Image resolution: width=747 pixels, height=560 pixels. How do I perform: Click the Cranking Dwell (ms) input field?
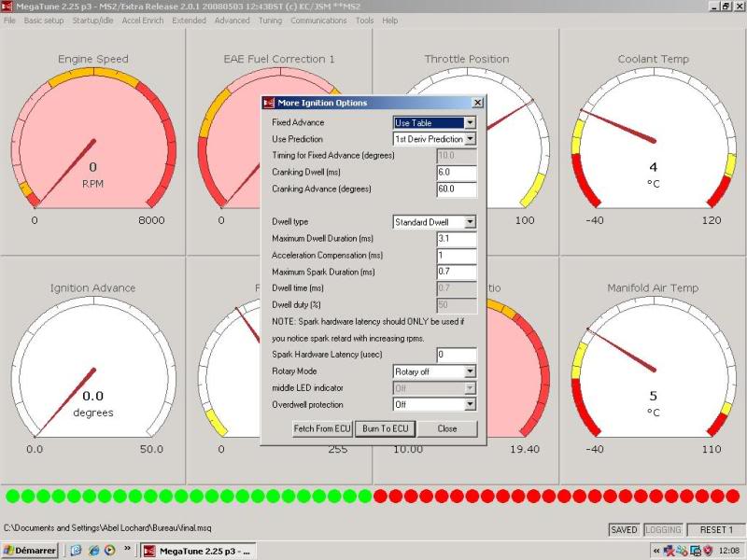tap(457, 173)
